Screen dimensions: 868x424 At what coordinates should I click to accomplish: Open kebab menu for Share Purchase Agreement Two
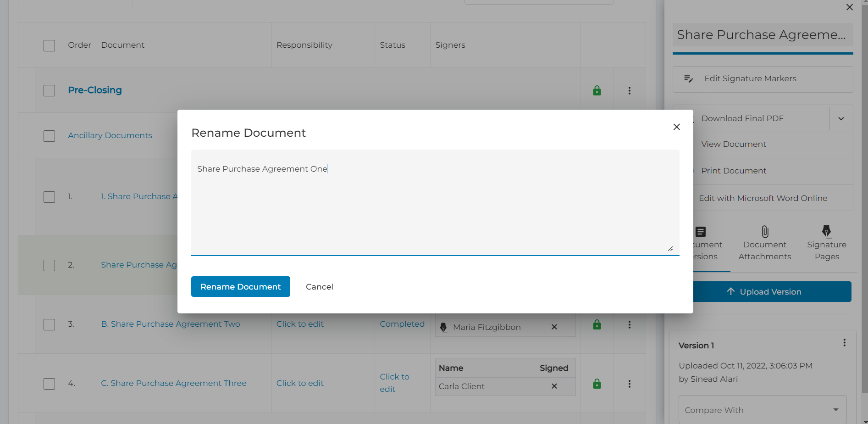tap(630, 324)
